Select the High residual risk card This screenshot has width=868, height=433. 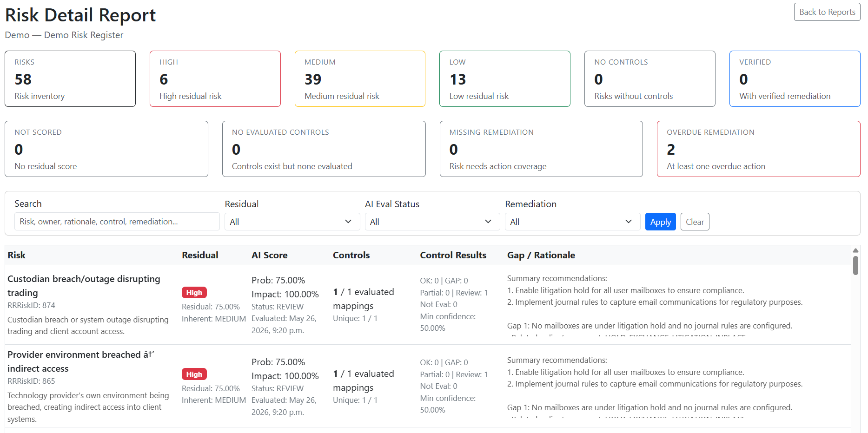point(215,79)
